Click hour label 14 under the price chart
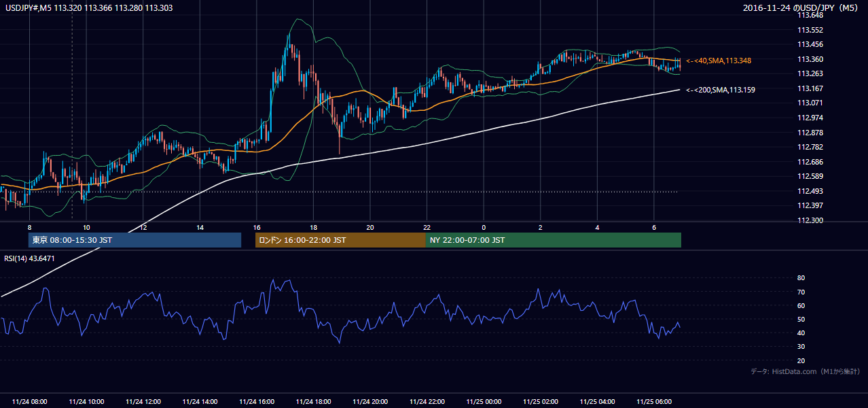The width and height of the screenshot is (868, 408). pos(200,227)
